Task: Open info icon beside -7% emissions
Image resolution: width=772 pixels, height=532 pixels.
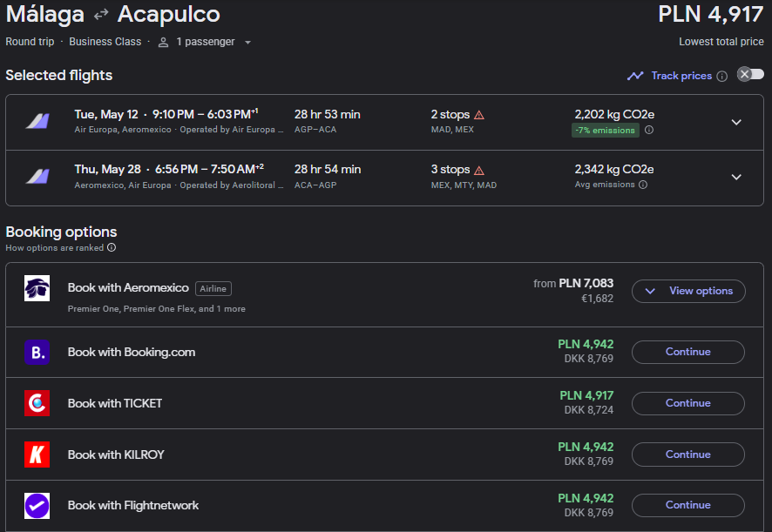Action: pyautogui.click(x=649, y=130)
